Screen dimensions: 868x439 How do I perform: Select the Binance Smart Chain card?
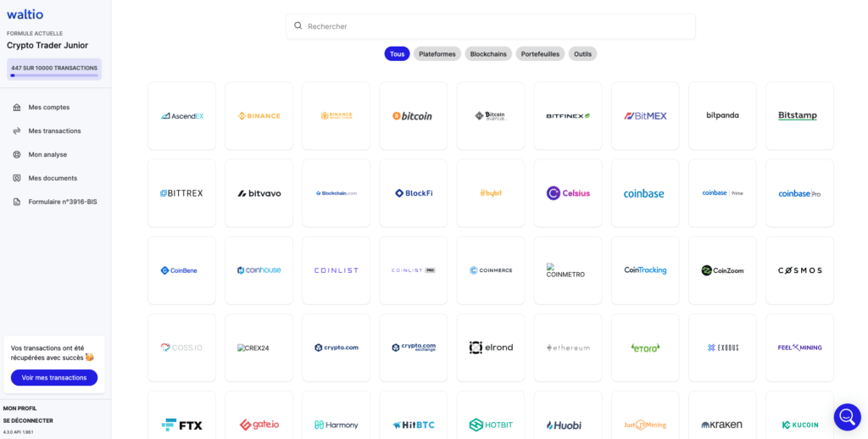pos(336,116)
